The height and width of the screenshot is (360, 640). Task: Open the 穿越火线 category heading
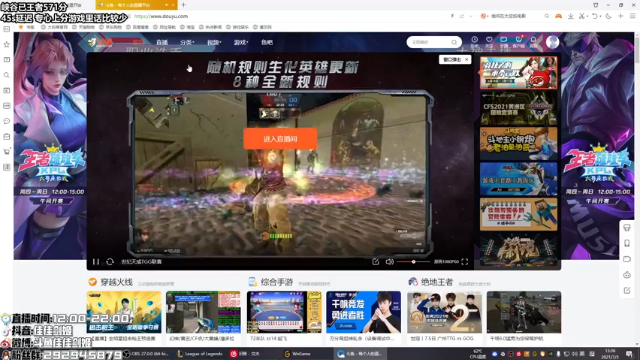click(116, 282)
